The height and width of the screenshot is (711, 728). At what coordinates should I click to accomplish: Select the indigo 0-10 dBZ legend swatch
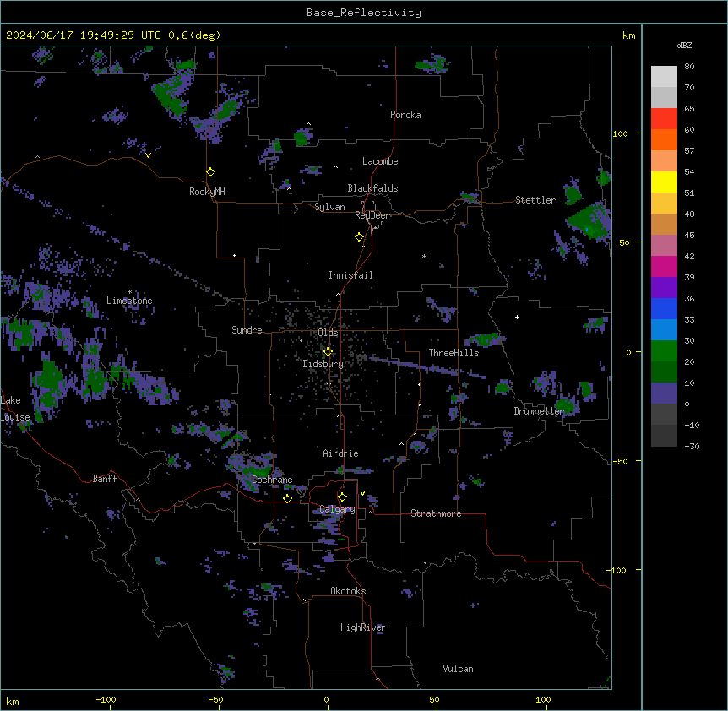pyautogui.click(x=664, y=393)
